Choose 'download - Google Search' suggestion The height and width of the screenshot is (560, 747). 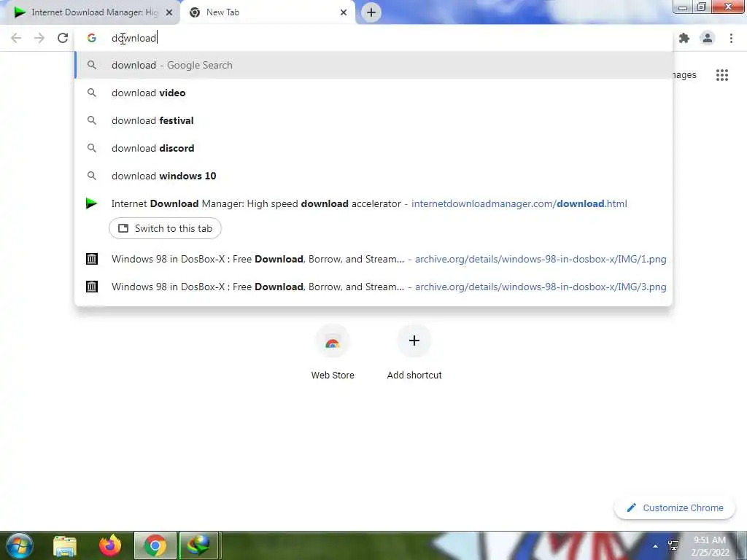(x=374, y=65)
